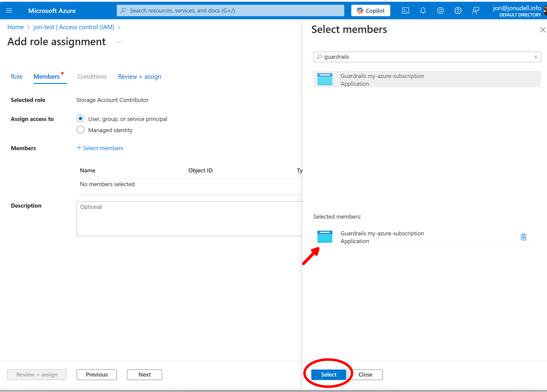
Task: Click the Select button
Action: [328, 374]
